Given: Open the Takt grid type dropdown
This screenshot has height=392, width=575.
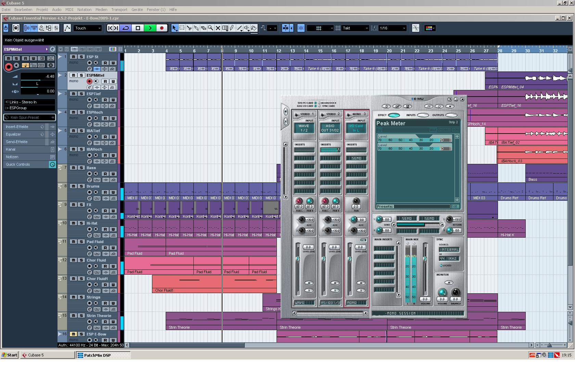Looking at the screenshot, I should tap(355, 28).
